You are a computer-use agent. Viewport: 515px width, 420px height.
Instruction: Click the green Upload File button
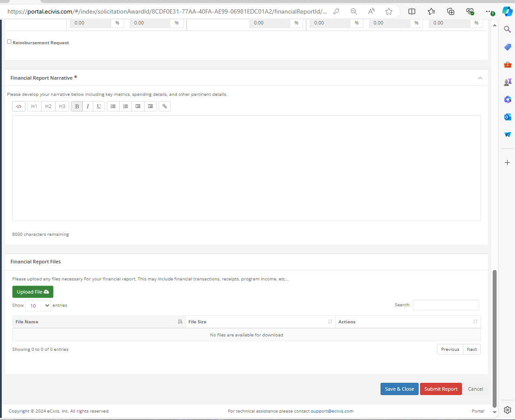(33, 292)
